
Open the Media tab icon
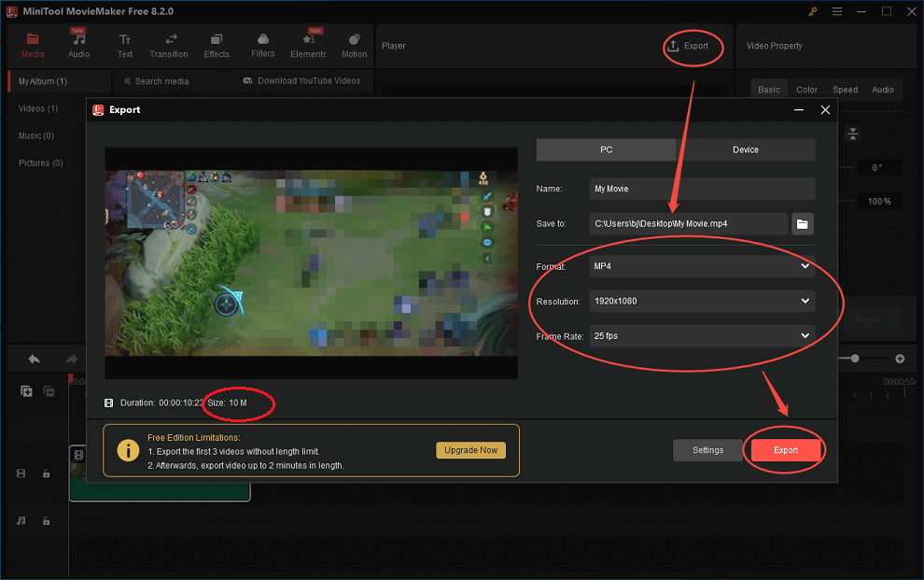33,39
